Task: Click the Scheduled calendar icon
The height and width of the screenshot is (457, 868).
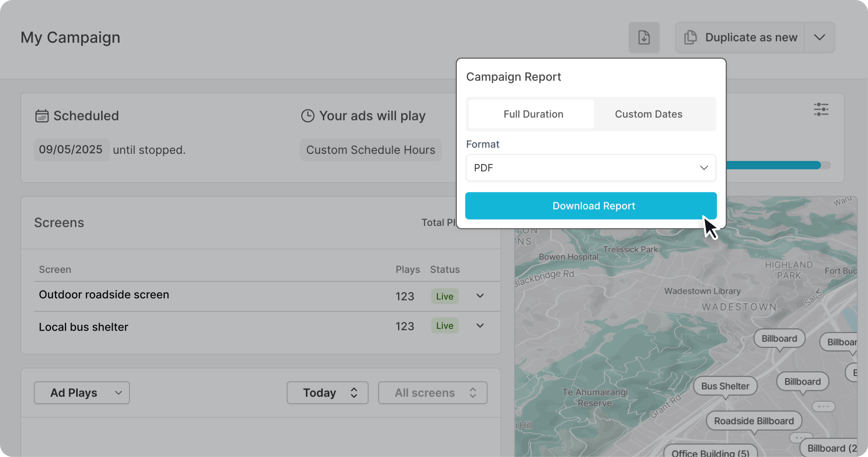Action: (x=42, y=116)
